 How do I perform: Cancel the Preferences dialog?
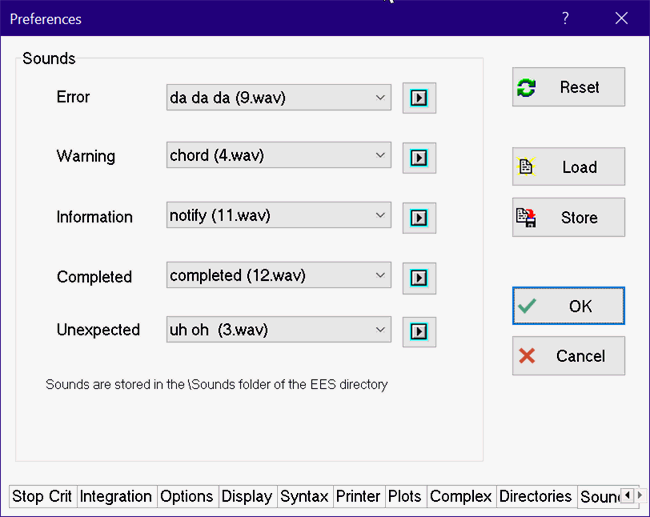tap(568, 356)
